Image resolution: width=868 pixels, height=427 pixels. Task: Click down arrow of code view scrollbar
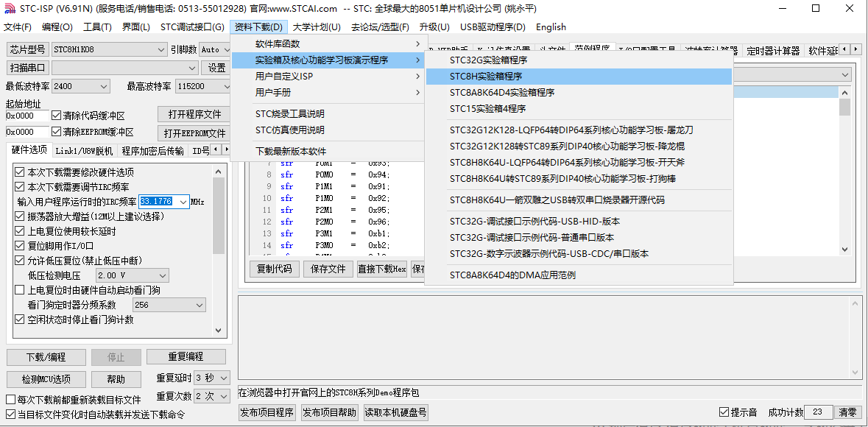pos(844,250)
